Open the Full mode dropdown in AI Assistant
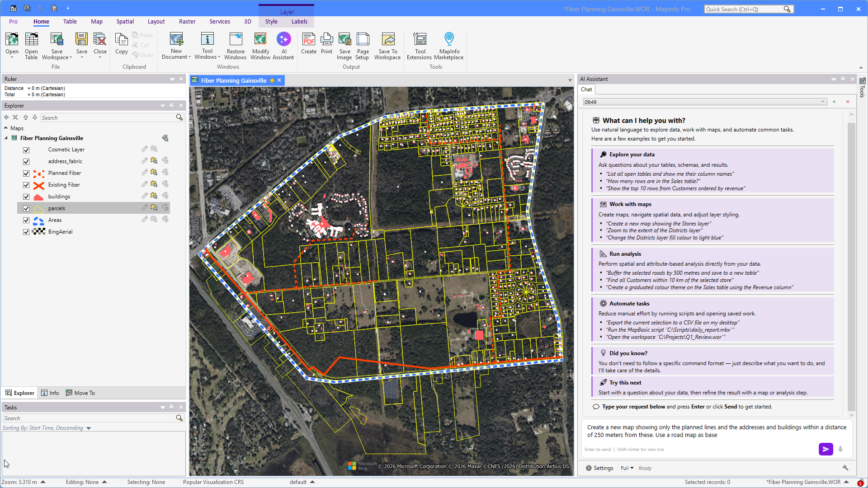 tap(627, 468)
